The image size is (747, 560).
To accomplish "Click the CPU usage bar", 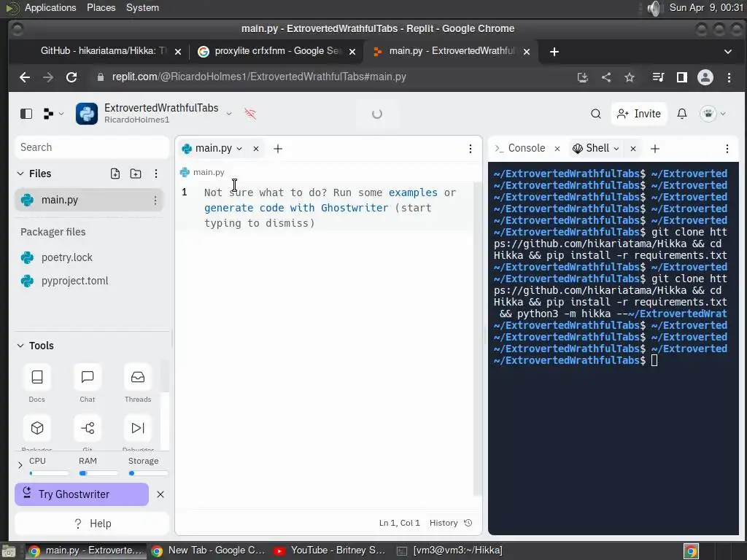I will point(49,473).
